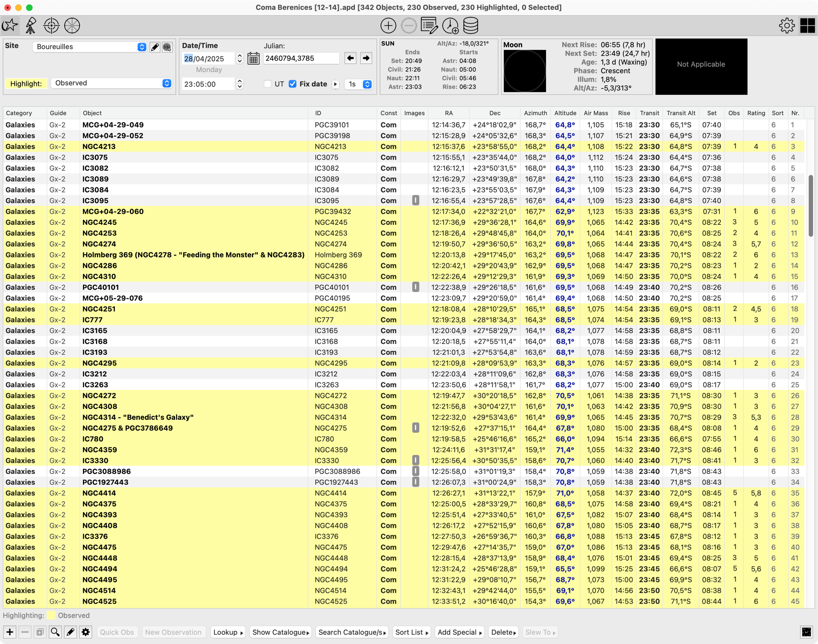
Task: Click the four-square layout icon
Action: coord(807,25)
